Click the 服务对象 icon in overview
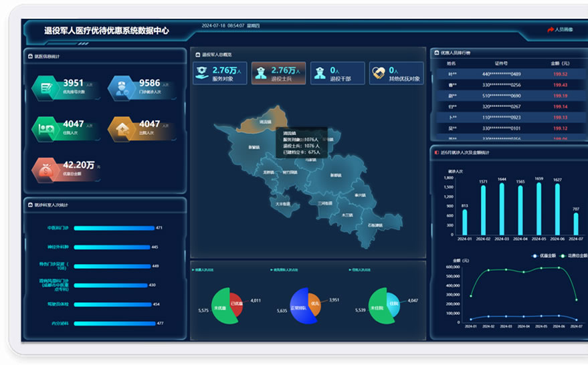 coord(201,74)
